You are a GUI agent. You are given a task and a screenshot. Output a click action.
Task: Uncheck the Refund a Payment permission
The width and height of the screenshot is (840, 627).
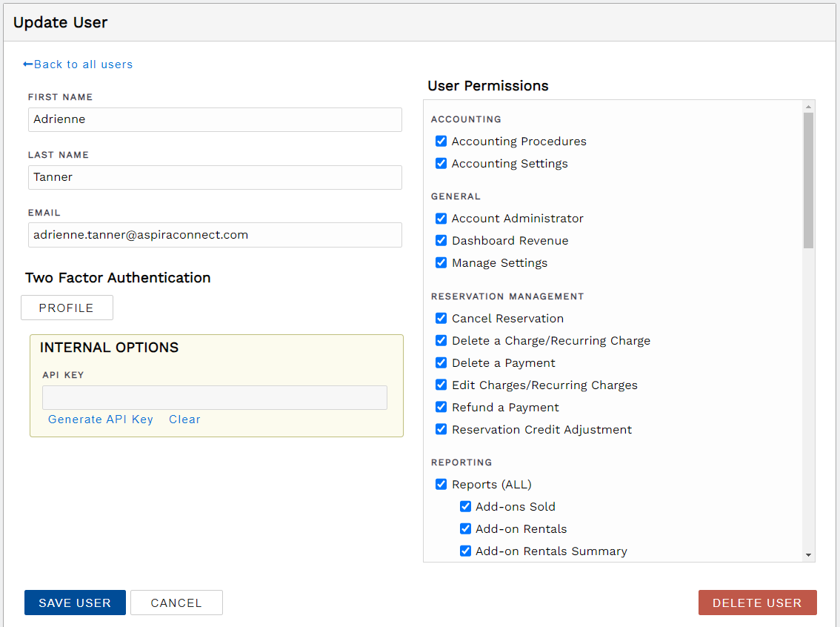[441, 407]
